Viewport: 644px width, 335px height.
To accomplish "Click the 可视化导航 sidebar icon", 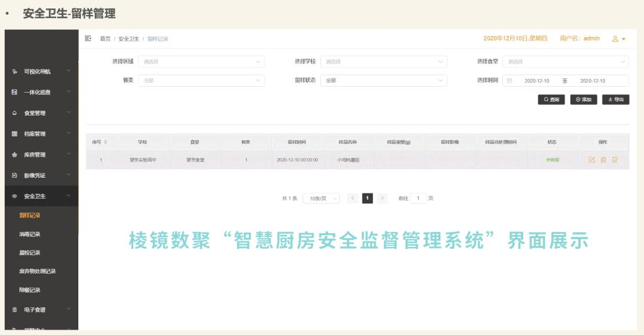I will pos(14,72).
